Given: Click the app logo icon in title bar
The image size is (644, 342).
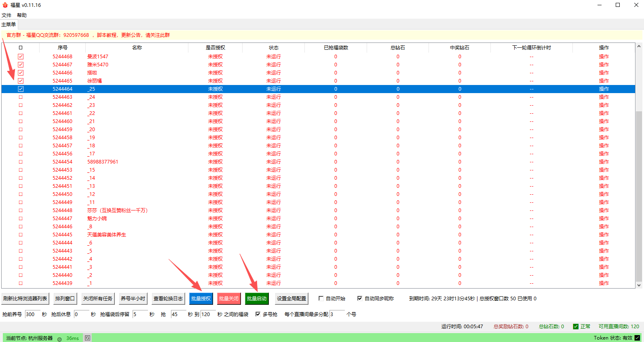Looking at the screenshot, I should coord(5,5).
